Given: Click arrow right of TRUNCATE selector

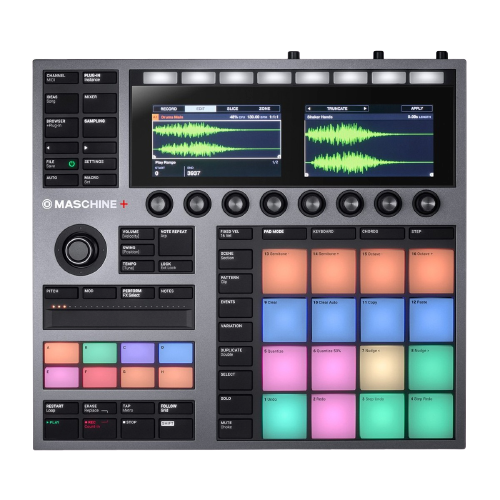Looking at the screenshot, I should point(365,108).
